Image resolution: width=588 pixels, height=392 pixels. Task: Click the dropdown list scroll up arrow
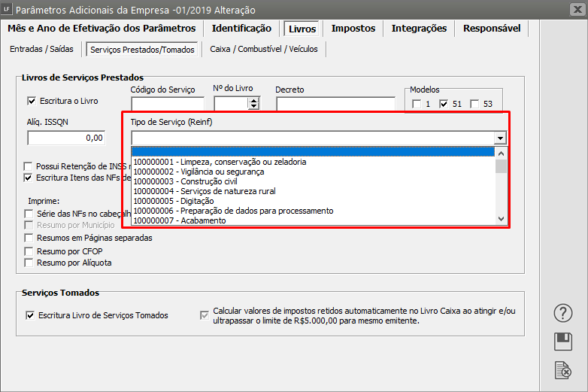[x=501, y=153]
